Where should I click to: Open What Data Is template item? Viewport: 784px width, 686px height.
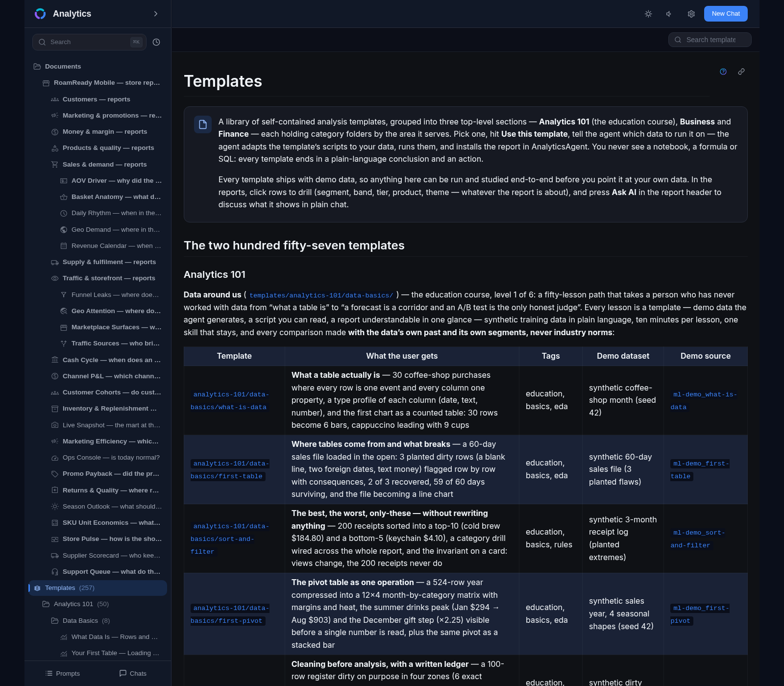(x=111, y=637)
